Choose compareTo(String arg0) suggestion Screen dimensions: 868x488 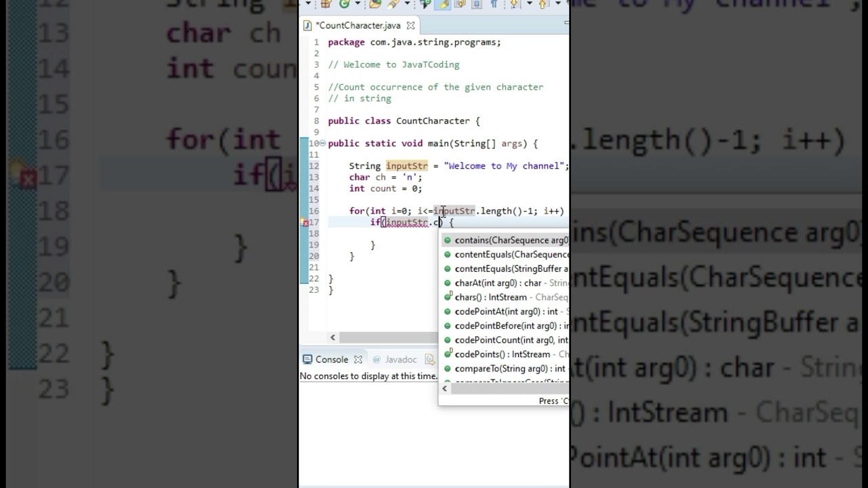[504, 368]
